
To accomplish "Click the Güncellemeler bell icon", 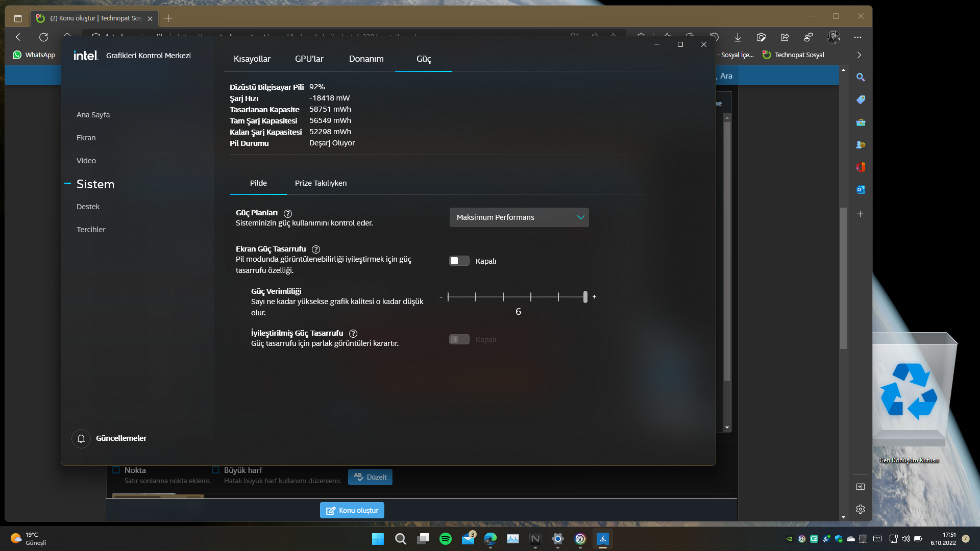I will [x=81, y=439].
